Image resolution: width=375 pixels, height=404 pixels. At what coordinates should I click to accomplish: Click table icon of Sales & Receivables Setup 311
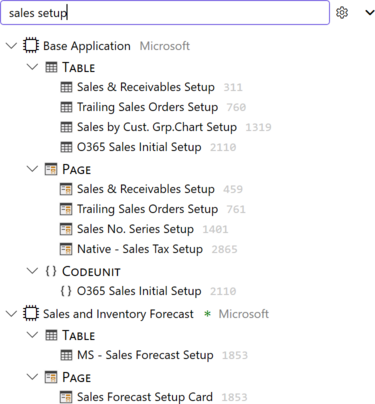tap(66, 87)
